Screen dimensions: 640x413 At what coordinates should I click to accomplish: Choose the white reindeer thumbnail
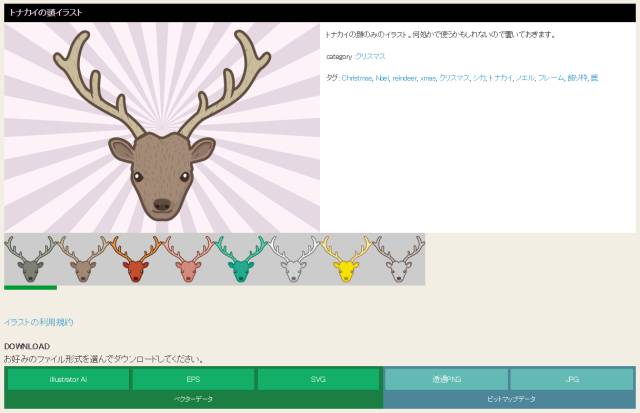click(293, 260)
